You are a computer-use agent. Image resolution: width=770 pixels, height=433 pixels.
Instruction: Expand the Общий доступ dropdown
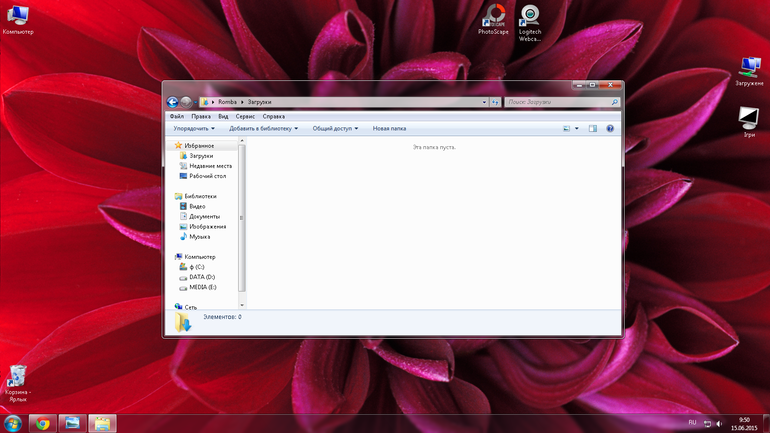pos(335,129)
